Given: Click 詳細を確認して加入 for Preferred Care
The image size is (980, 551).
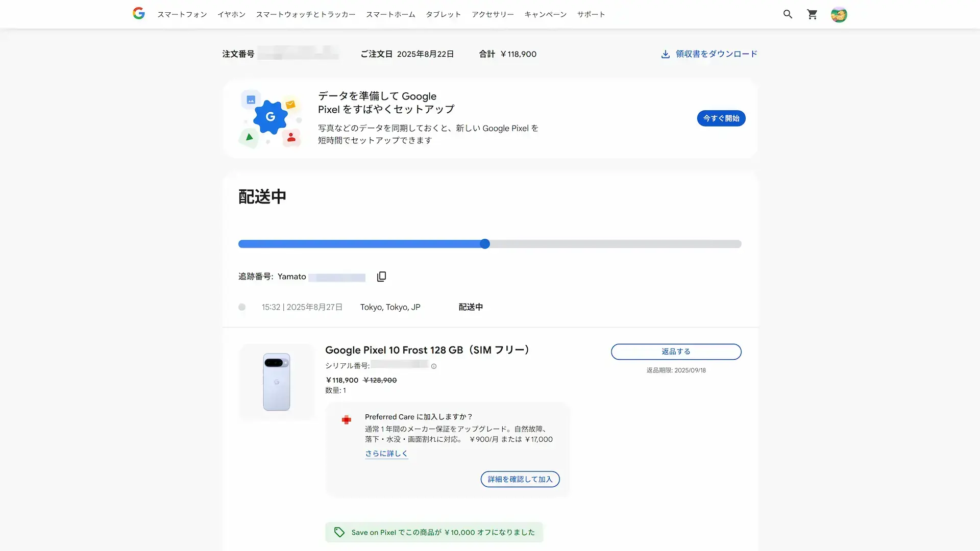Looking at the screenshot, I should [x=520, y=479].
